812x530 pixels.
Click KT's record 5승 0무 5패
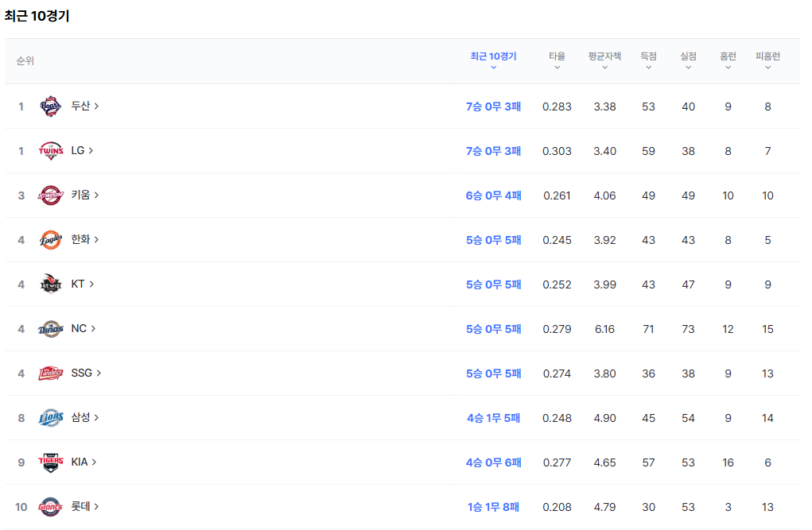tap(493, 284)
